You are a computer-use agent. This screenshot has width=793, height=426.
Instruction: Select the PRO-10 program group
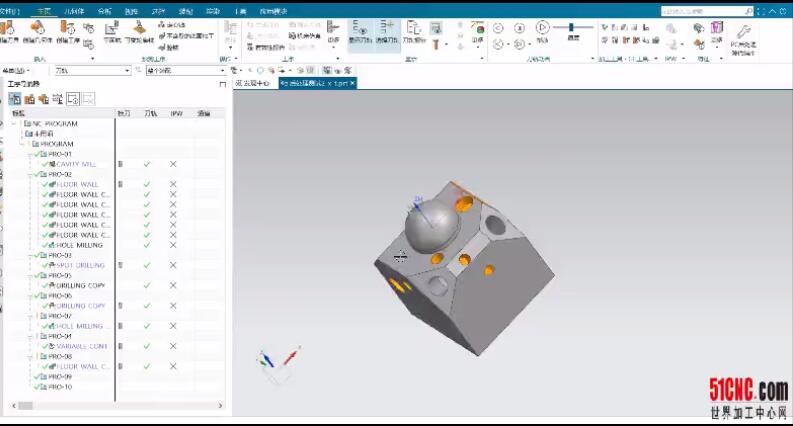(x=60, y=386)
